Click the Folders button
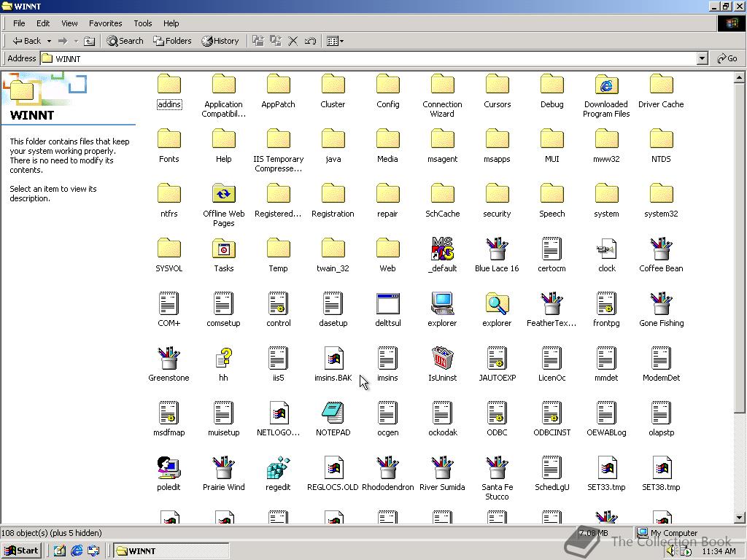This screenshot has width=747, height=560. 172,41
